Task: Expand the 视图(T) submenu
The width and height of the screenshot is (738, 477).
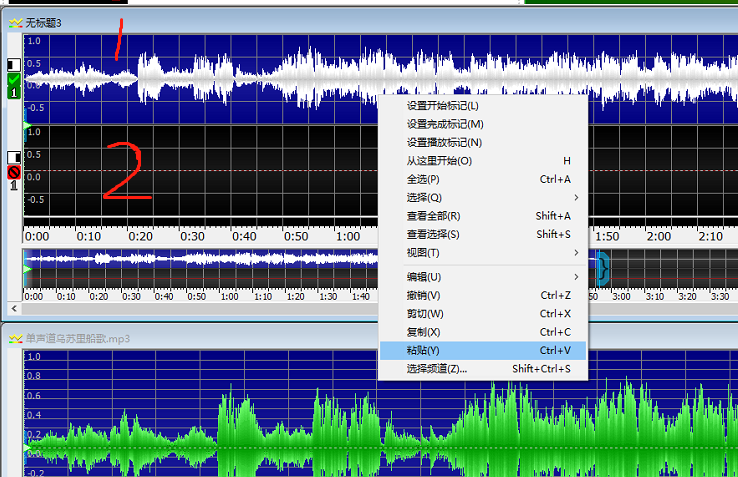Action: click(x=424, y=253)
